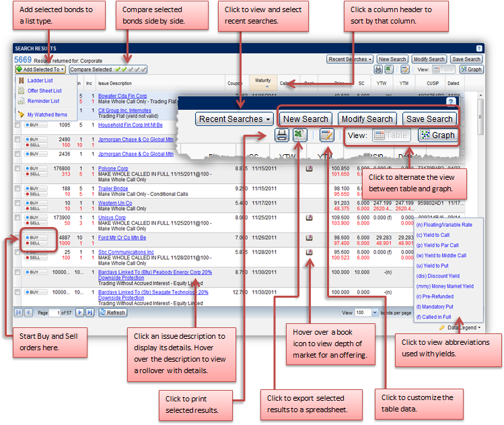Click the enlarged printer icon in the callout
Viewport: 504px width, 425px height.
[x=282, y=135]
